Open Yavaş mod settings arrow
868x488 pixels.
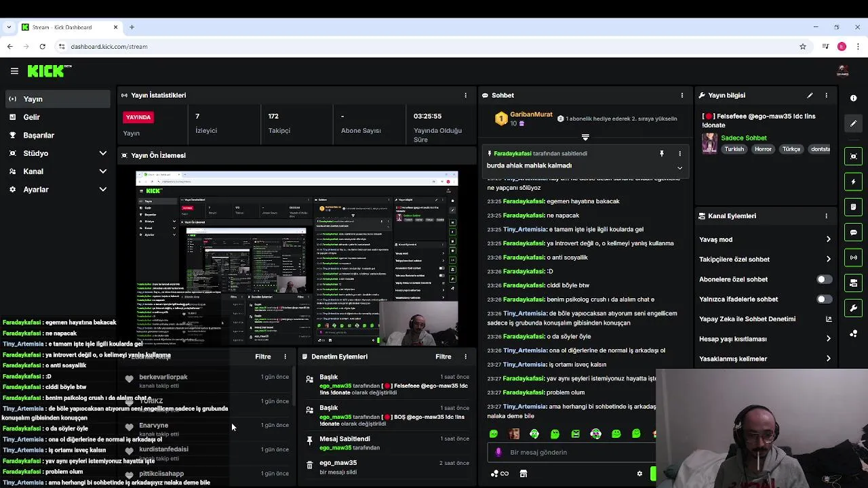pos(828,239)
